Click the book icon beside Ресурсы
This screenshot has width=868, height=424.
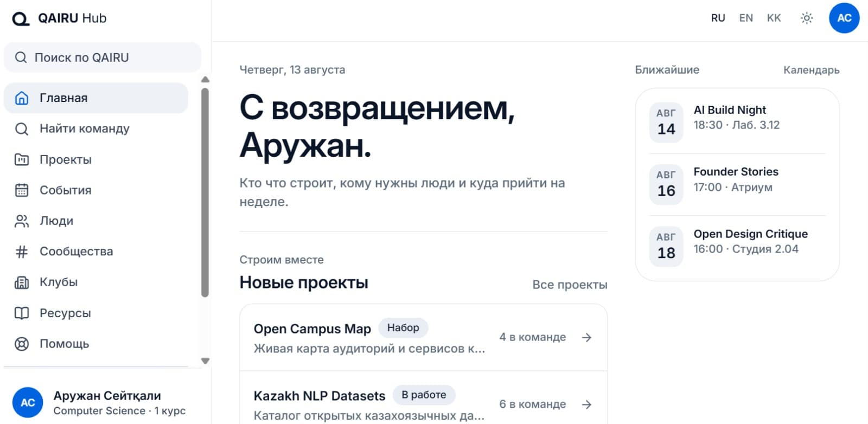22,313
